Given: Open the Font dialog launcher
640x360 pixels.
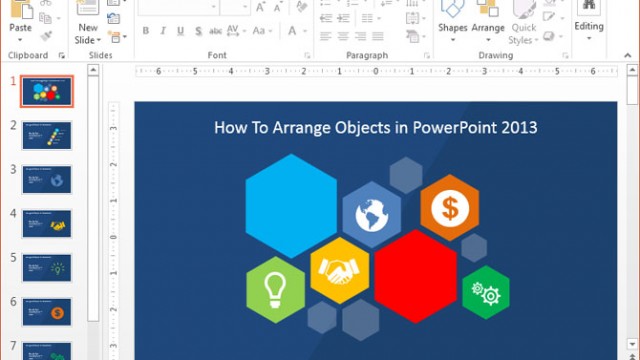Looking at the screenshot, I should [307, 56].
